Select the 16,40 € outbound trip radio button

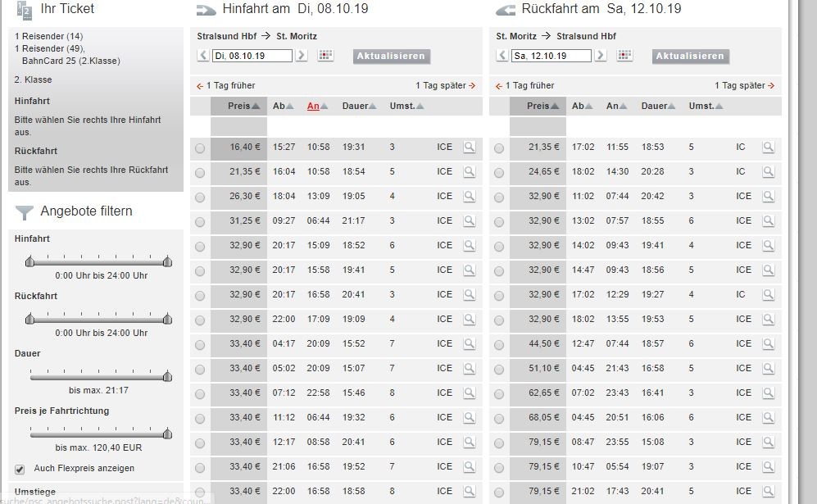[200, 148]
